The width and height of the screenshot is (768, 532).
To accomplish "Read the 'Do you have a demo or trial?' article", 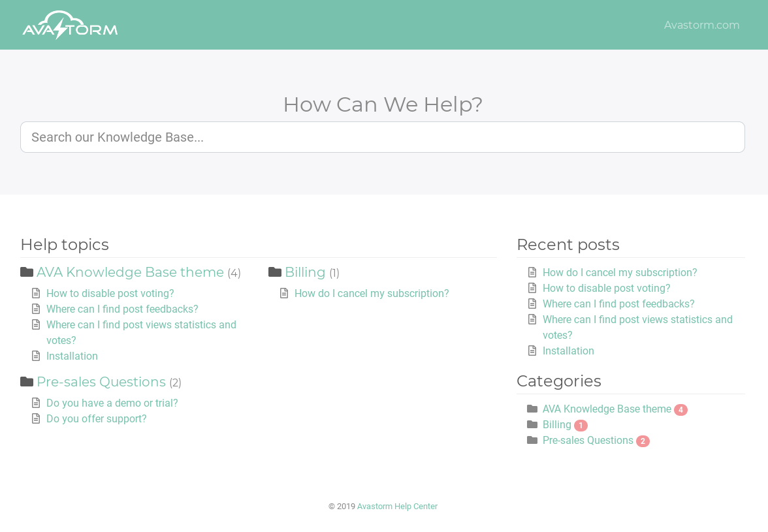I will click(112, 403).
